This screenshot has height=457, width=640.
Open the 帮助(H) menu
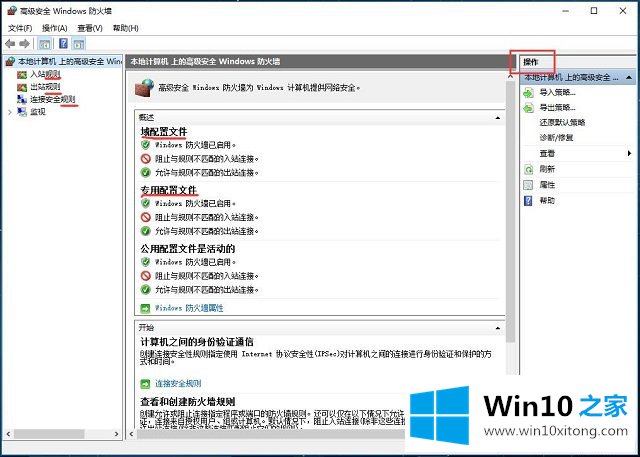click(x=125, y=28)
